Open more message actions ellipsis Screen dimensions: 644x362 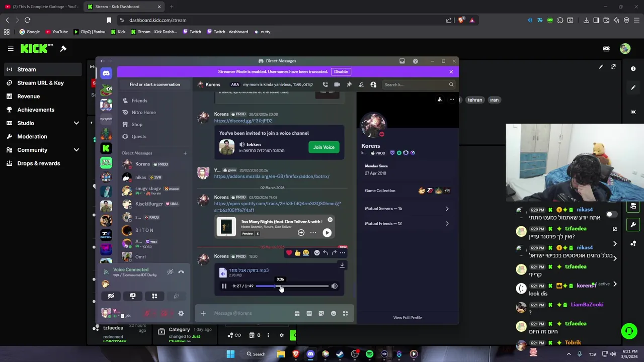343,252
